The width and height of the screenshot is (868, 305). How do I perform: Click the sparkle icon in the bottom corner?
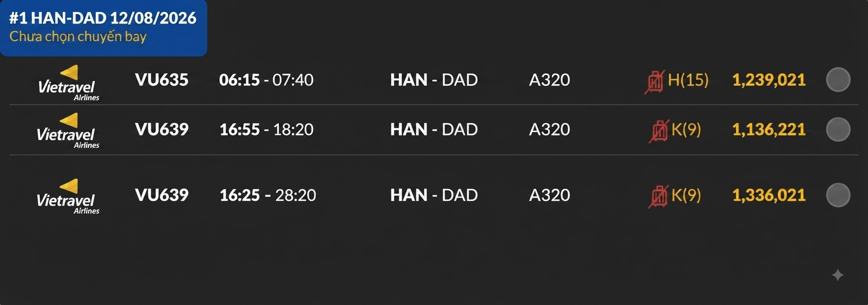(837, 275)
